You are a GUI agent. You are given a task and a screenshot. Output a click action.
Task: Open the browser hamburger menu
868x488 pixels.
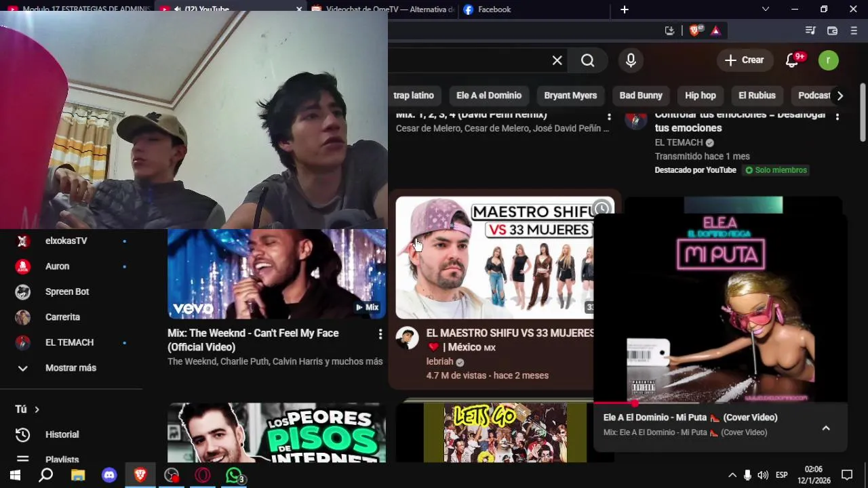click(854, 30)
